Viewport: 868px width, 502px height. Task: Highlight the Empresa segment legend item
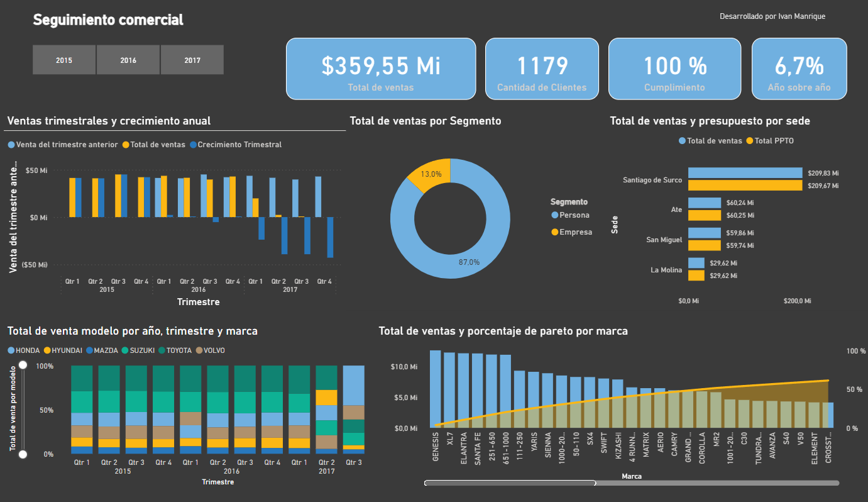[x=572, y=232]
